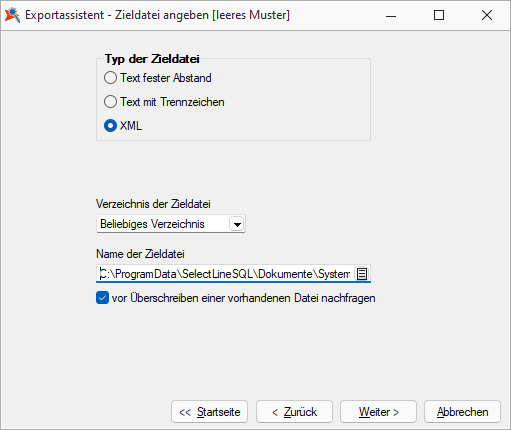Click into the Name der Zieldatei path field
Image resolution: width=511 pixels, height=430 pixels.
coord(225,274)
